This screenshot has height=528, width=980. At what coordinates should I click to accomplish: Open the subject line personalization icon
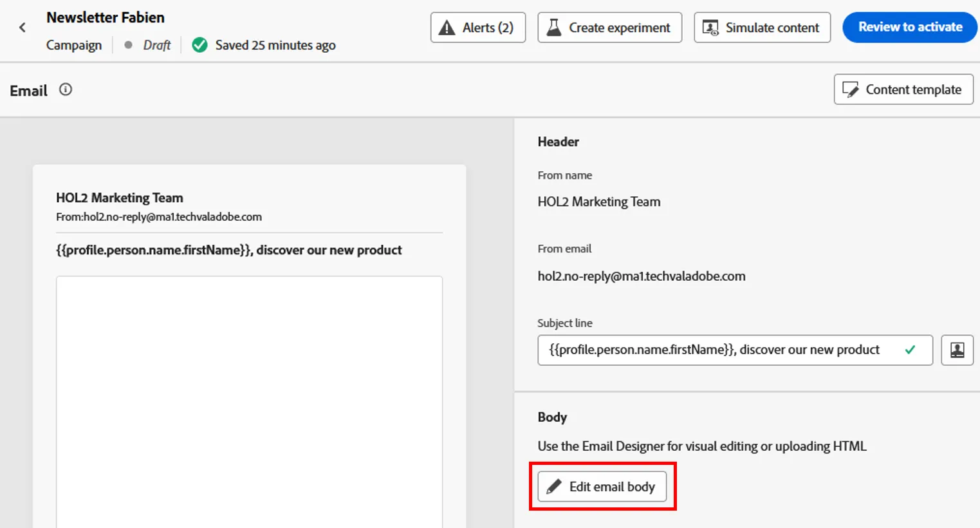point(957,350)
